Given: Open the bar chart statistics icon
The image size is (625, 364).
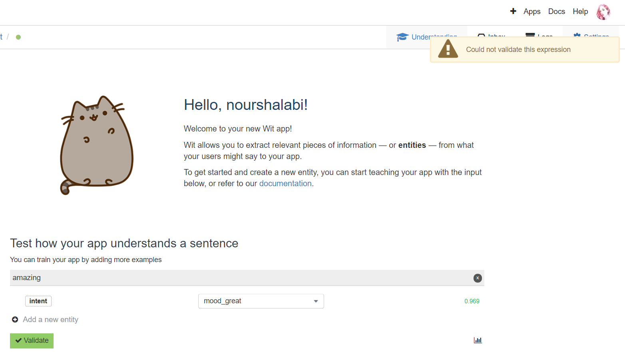Looking at the screenshot, I should (478, 340).
